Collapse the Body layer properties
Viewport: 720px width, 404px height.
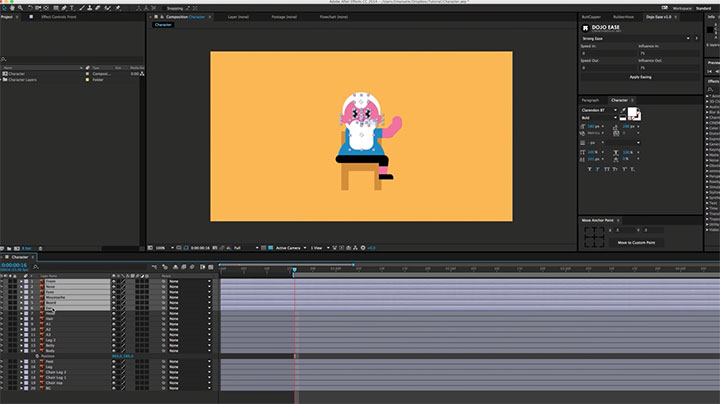pos(21,351)
